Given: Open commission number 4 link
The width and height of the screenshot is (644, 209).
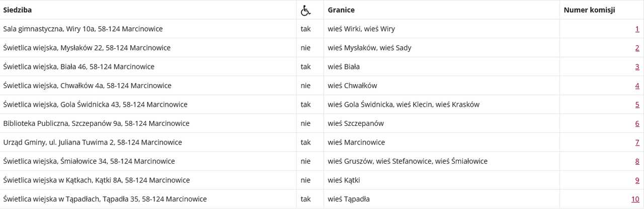Looking at the screenshot, I should click(637, 86).
